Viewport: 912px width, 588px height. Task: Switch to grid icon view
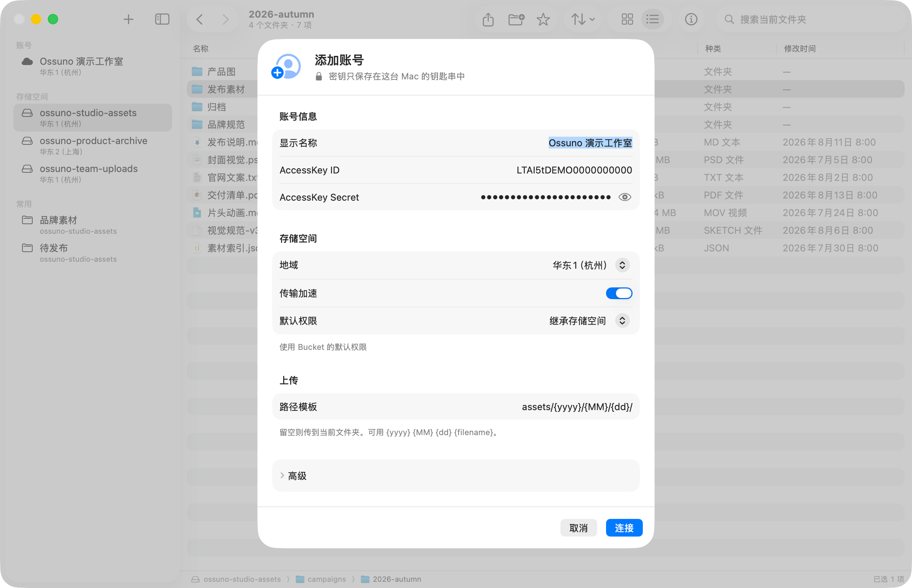[x=627, y=19]
